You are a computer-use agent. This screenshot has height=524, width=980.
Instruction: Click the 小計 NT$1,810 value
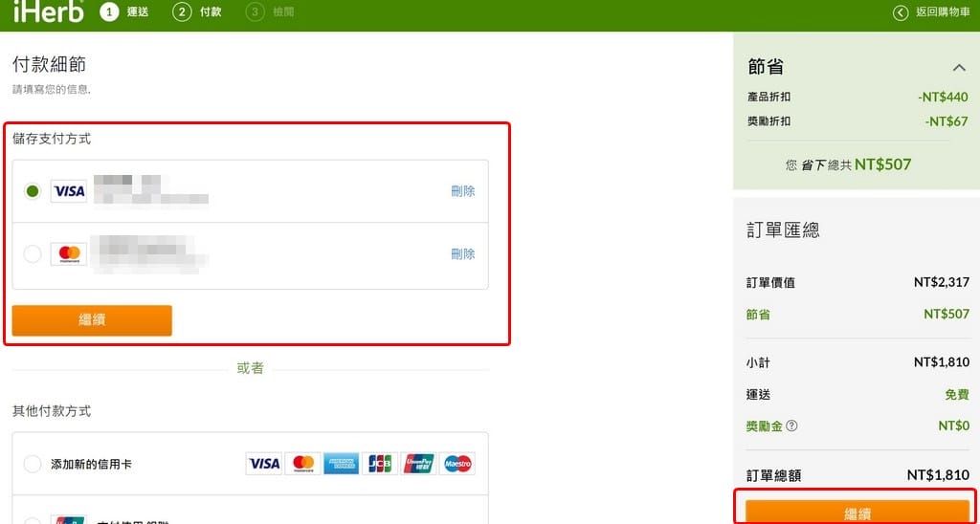942,362
